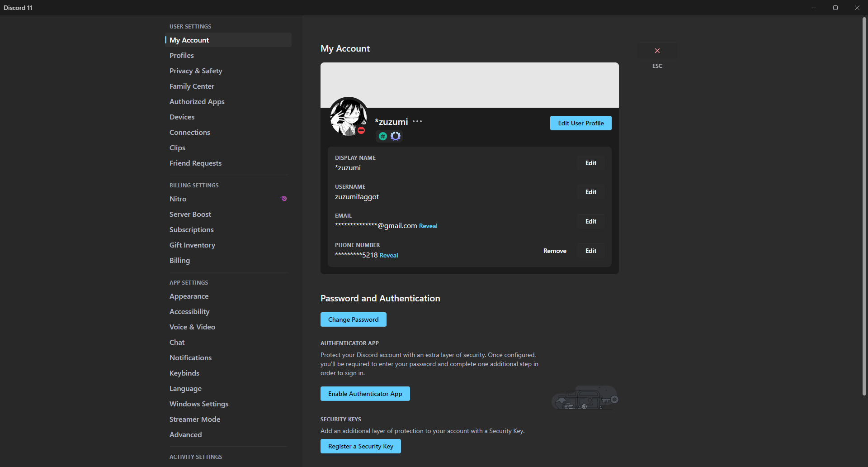Reveal the hidden email address
This screenshot has width=868, height=467.
(428, 226)
